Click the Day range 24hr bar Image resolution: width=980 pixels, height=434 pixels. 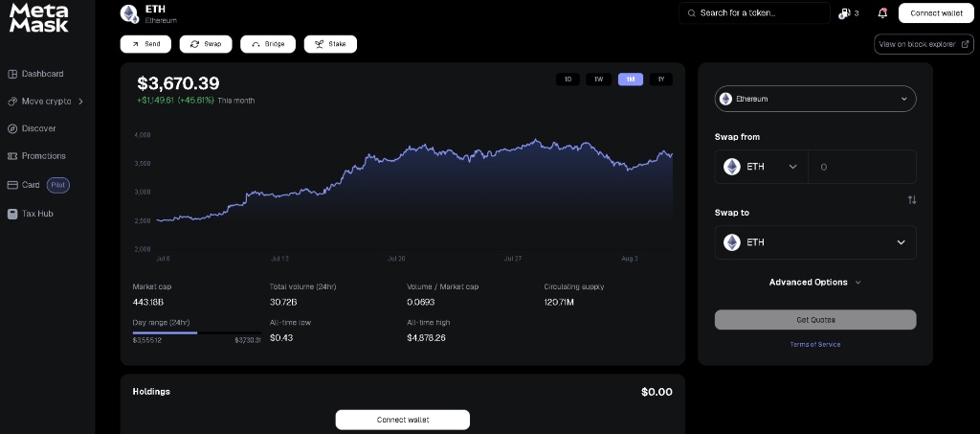pyautogui.click(x=197, y=333)
